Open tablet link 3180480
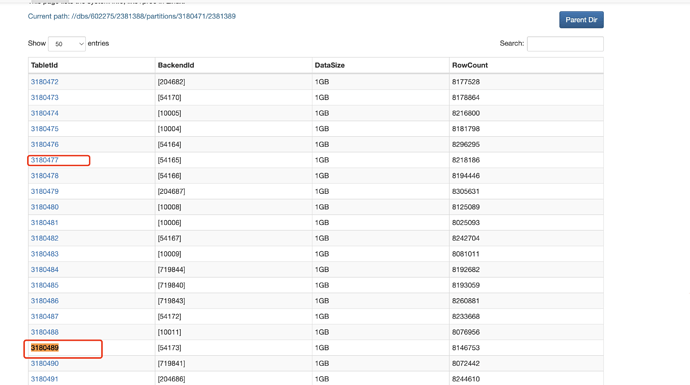 [x=44, y=207]
